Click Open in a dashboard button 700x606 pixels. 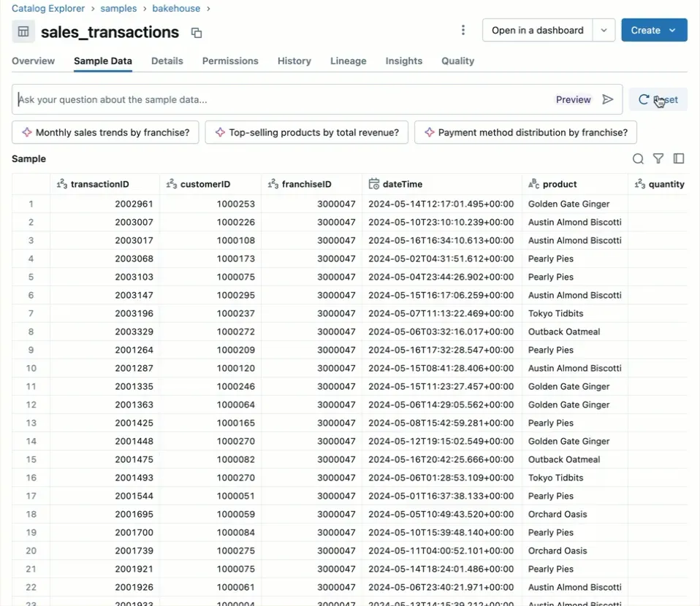(538, 30)
